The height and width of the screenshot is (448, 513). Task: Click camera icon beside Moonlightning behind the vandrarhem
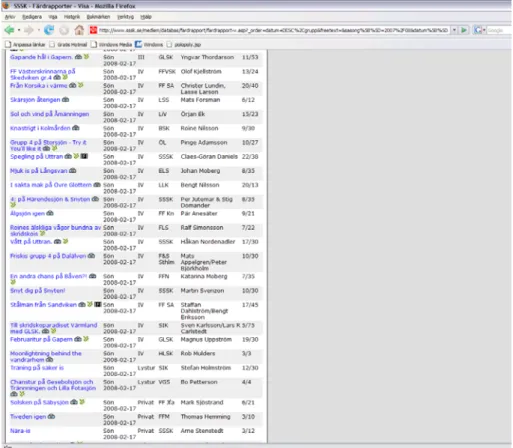[x=49, y=360]
